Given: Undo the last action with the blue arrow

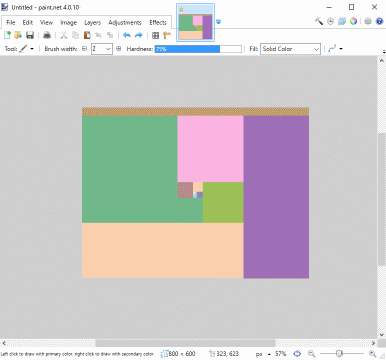Looking at the screenshot, I should (x=127, y=35).
